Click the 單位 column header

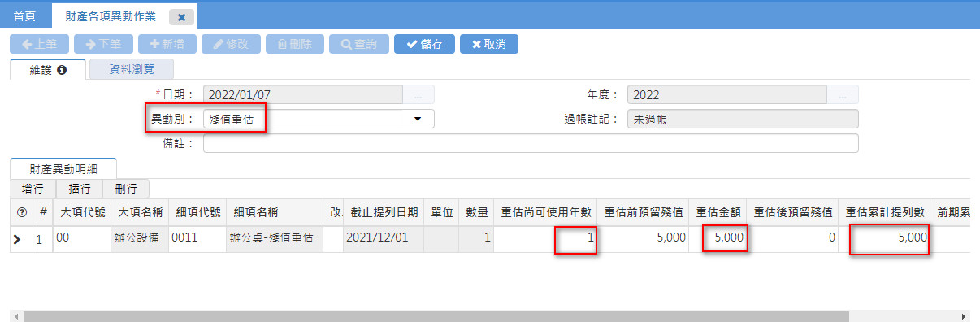coord(442,212)
